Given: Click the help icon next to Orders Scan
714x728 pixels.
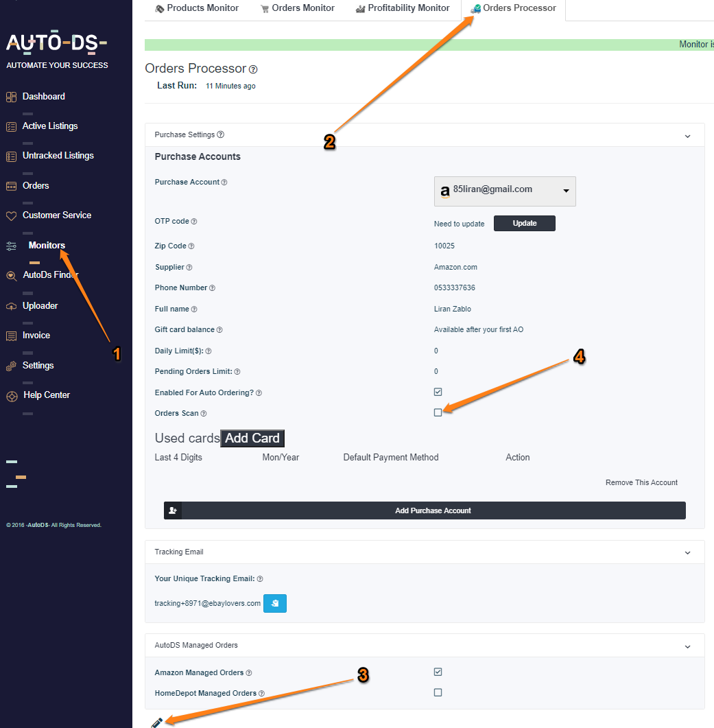Looking at the screenshot, I should coord(203,413).
